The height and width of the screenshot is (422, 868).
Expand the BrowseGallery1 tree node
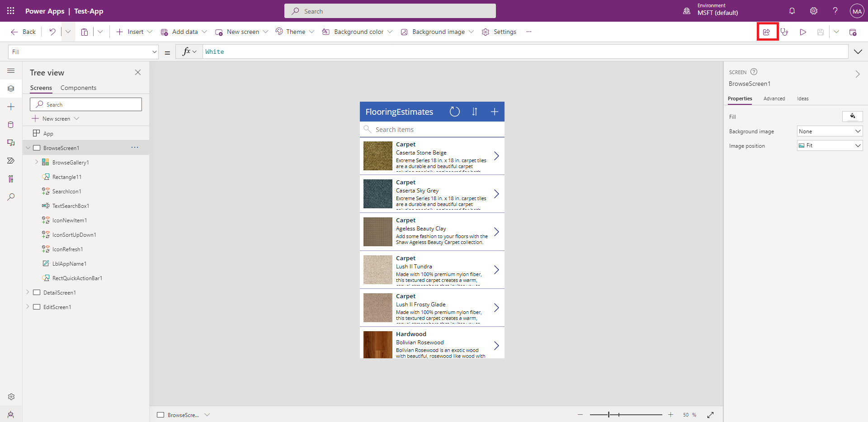(x=37, y=162)
